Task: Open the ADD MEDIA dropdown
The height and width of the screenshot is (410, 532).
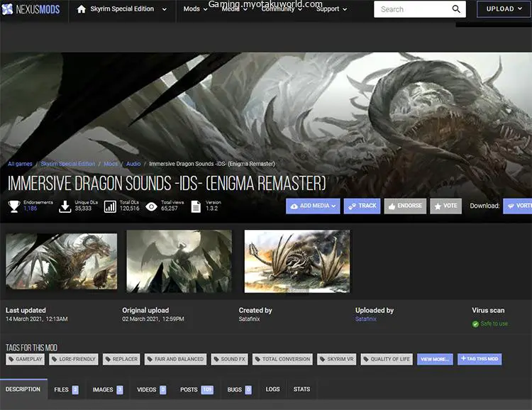Action: tap(313, 206)
